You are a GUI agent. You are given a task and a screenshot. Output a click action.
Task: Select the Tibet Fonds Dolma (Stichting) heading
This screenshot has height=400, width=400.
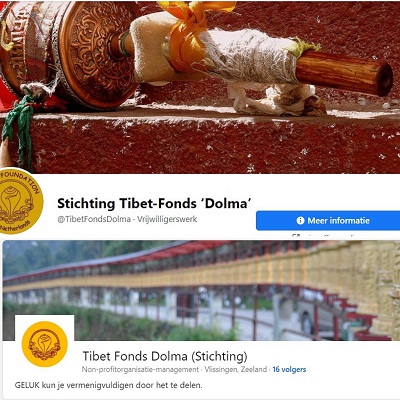tap(165, 356)
